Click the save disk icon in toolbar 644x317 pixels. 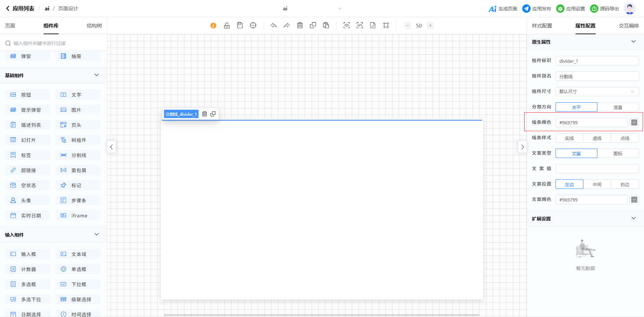(x=240, y=25)
